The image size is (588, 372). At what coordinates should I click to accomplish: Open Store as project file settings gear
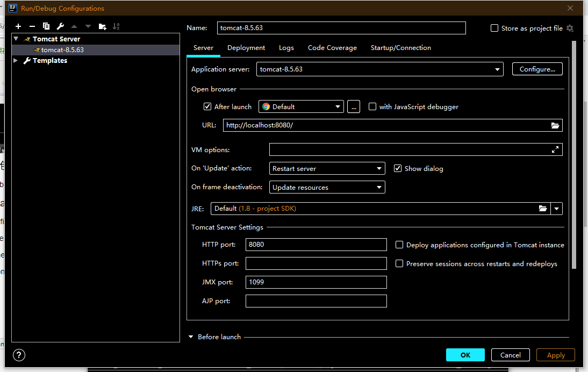tap(570, 28)
